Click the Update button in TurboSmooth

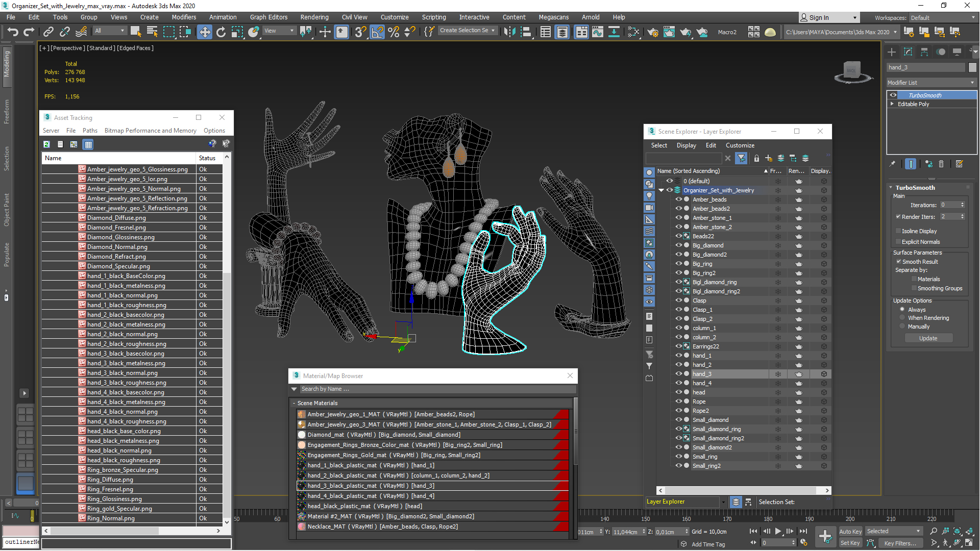[928, 338]
